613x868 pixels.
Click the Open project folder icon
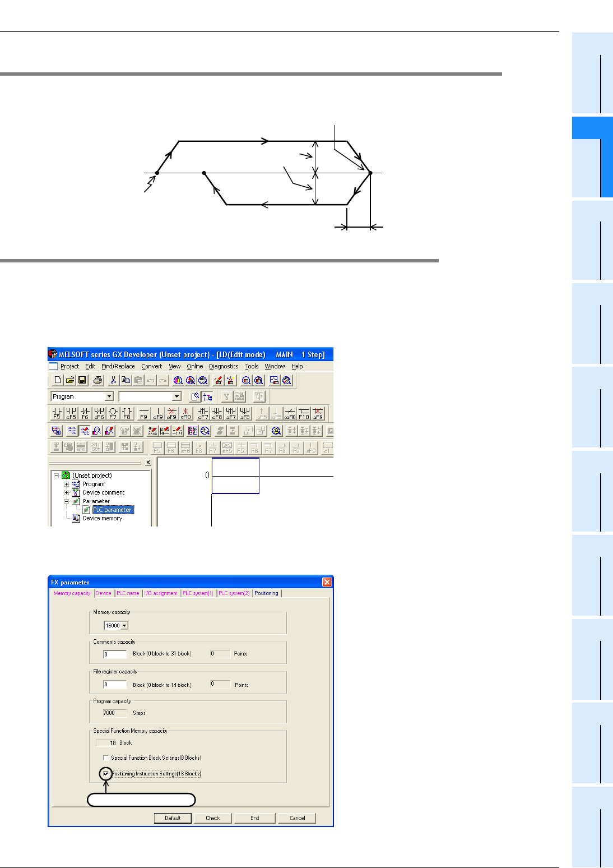(x=69, y=380)
